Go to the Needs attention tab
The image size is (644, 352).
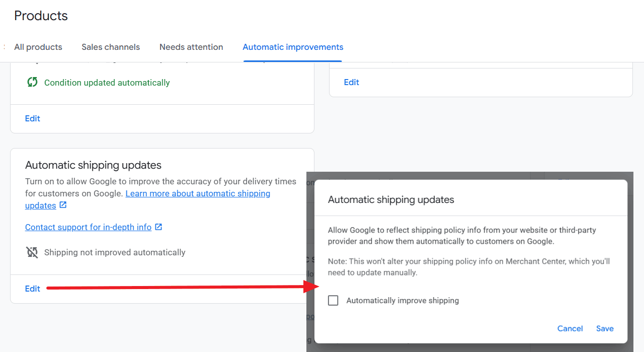point(191,47)
